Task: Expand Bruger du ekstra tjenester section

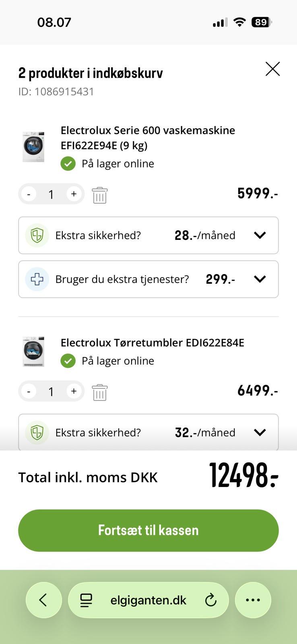Action: (x=260, y=279)
